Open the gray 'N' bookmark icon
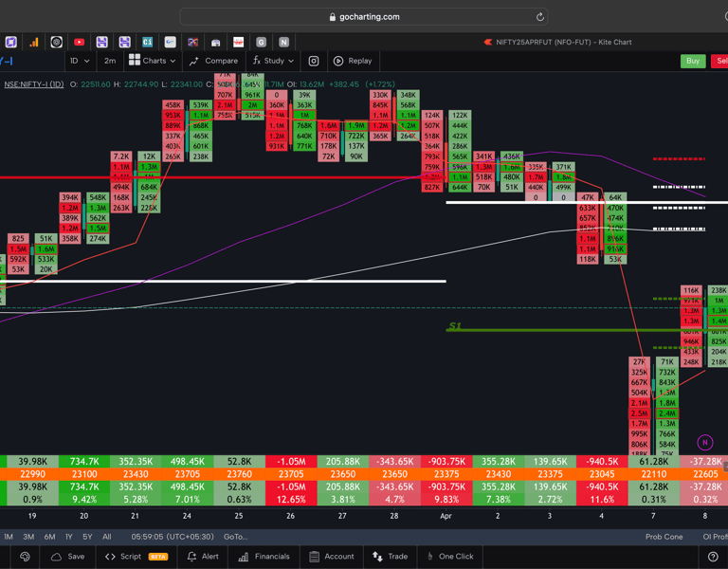The height and width of the screenshot is (569, 728). point(283,43)
